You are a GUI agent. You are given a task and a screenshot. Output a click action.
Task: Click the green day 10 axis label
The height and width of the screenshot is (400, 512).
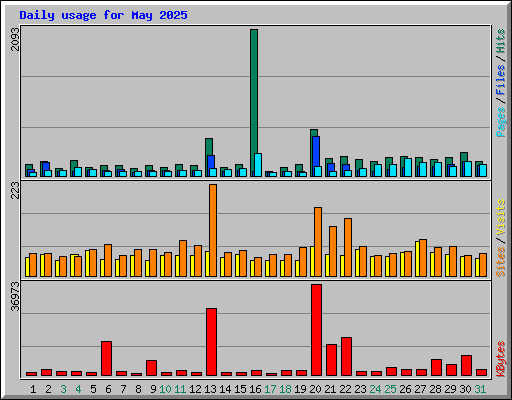165,389
